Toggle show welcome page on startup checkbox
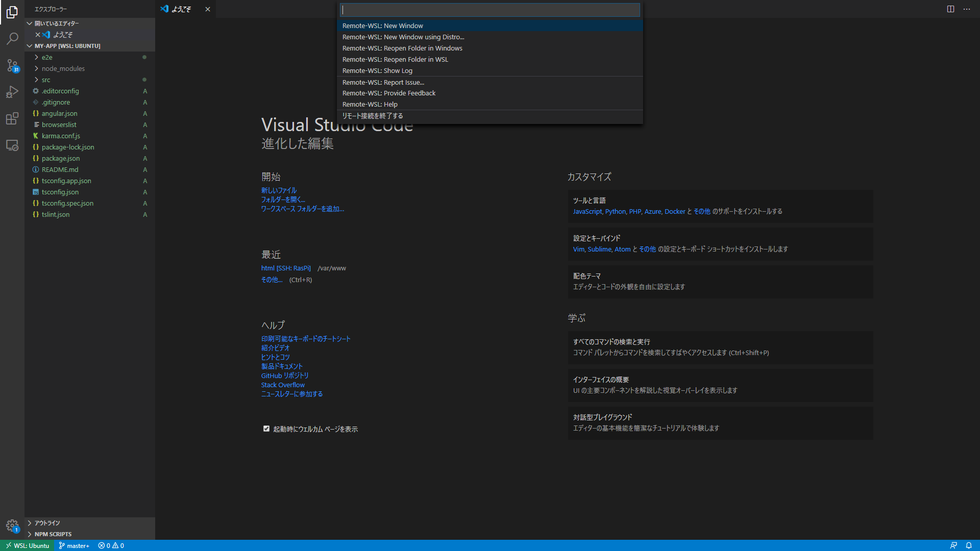Screen dimensions: 980x551 (266, 429)
